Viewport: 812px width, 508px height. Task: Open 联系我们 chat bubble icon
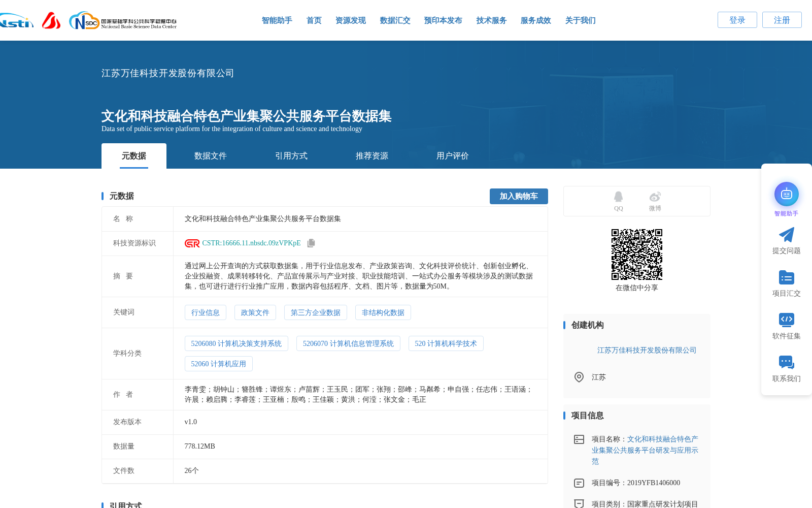[x=787, y=362]
